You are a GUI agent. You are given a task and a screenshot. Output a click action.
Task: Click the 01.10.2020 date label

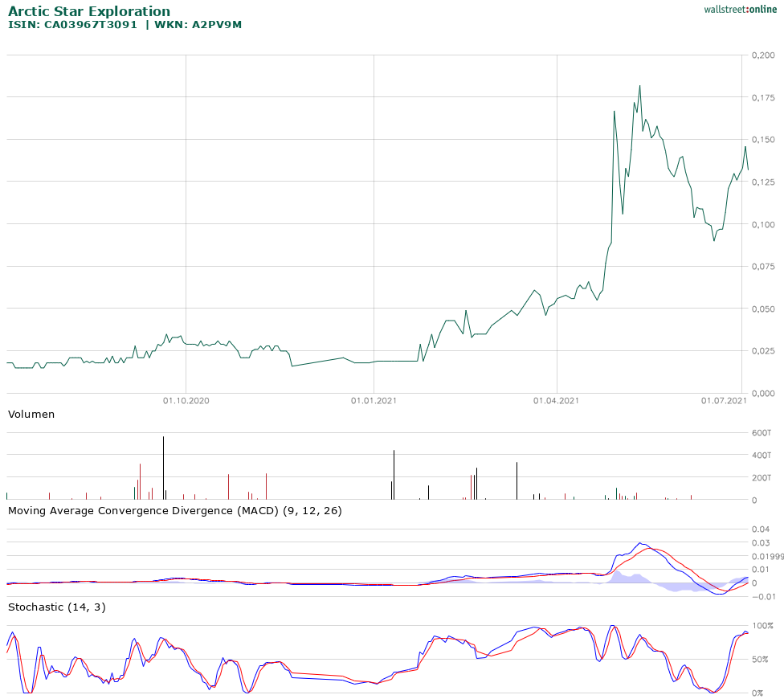pyautogui.click(x=186, y=400)
